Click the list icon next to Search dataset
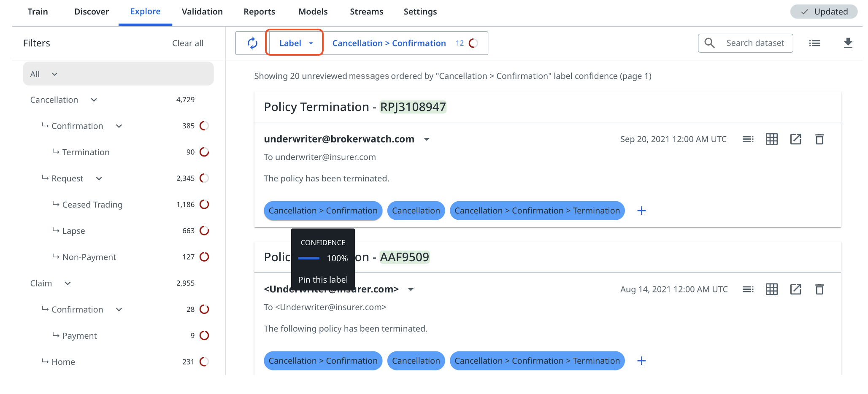 tap(814, 43)
